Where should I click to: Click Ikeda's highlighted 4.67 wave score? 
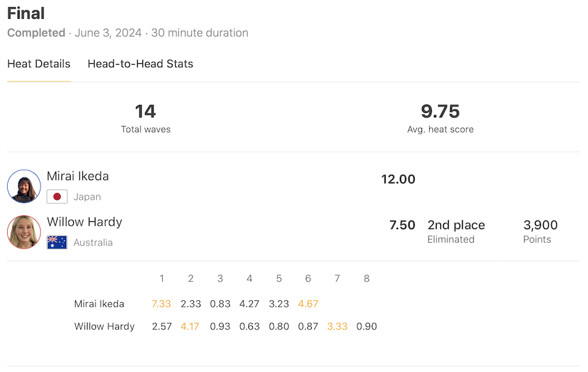[308, 303]
